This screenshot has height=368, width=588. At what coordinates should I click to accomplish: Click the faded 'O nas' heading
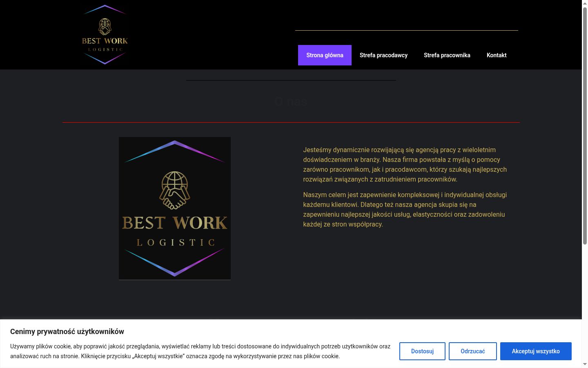[291, 101]
